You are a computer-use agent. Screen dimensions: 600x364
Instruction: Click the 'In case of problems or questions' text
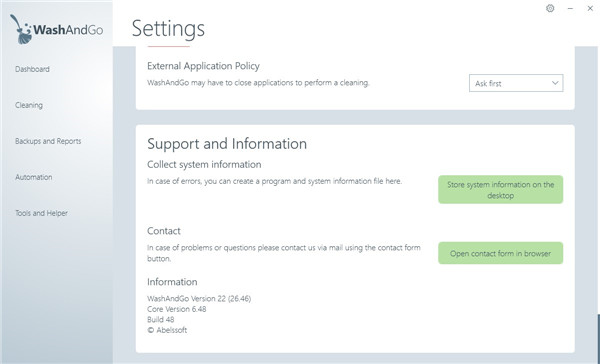coord(284,253)
